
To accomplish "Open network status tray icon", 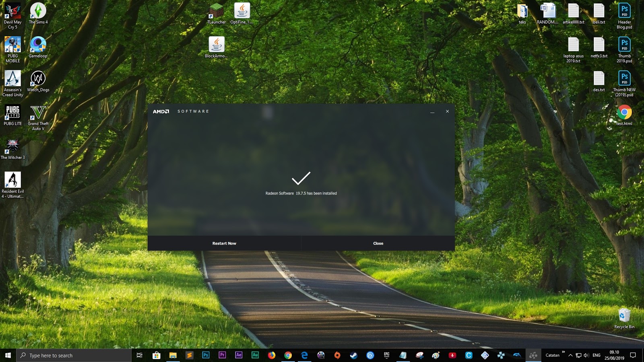I will [x=578, y=355].
